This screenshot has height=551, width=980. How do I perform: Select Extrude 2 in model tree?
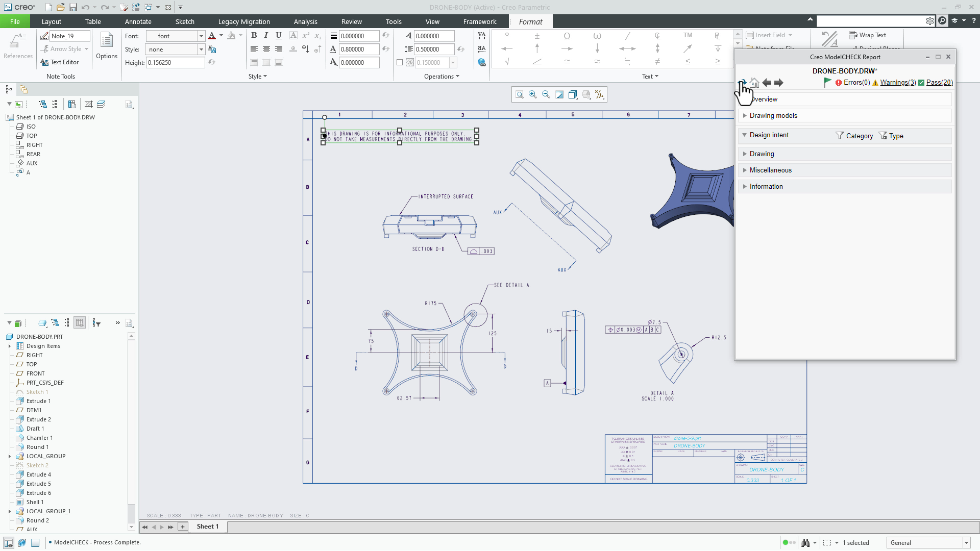tap(39, 419)
